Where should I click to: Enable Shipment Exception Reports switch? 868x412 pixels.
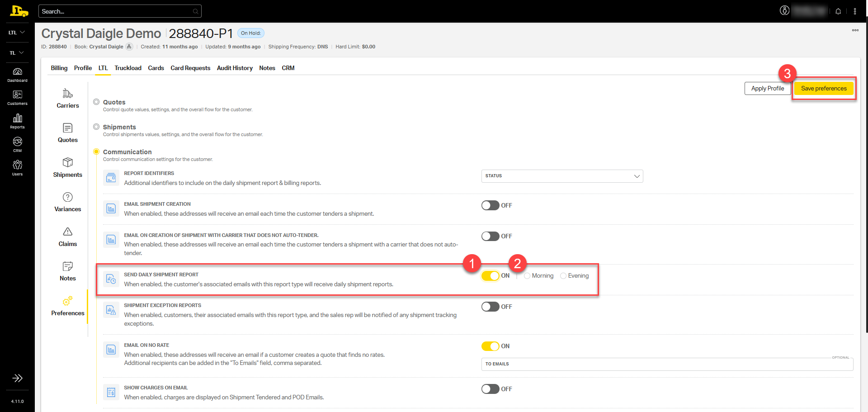(490, 307)
